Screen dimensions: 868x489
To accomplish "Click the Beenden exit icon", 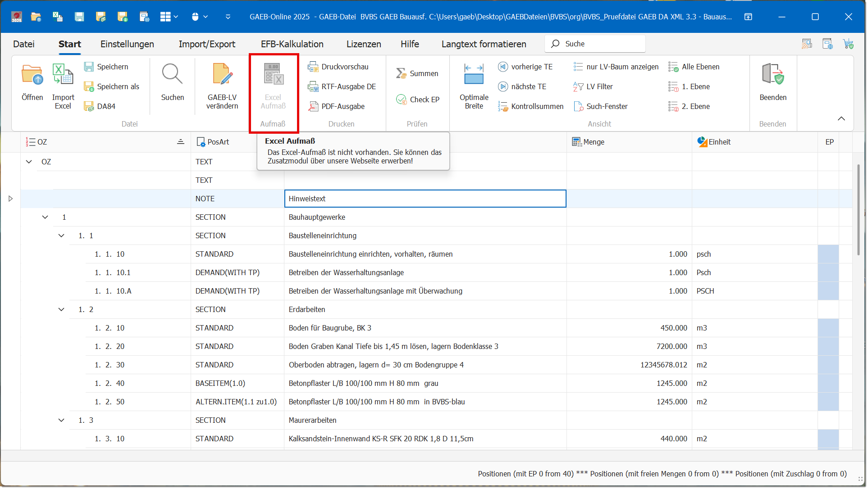I will (772, 75).
